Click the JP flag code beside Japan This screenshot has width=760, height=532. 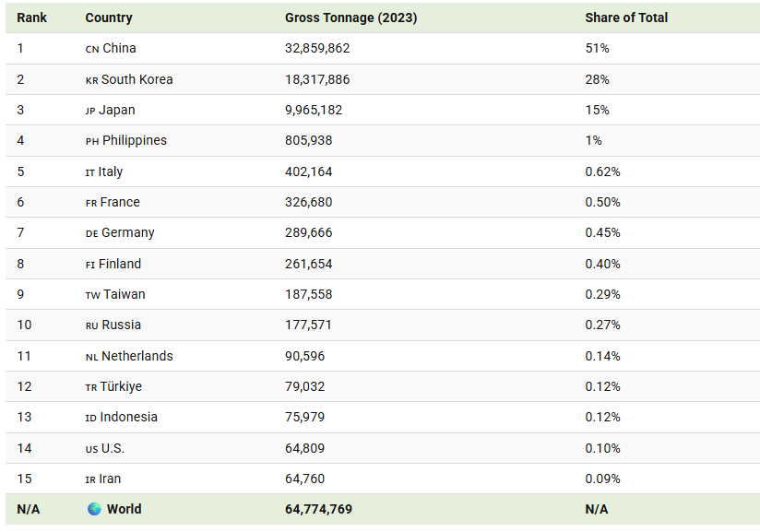click(x=90, y=111)
